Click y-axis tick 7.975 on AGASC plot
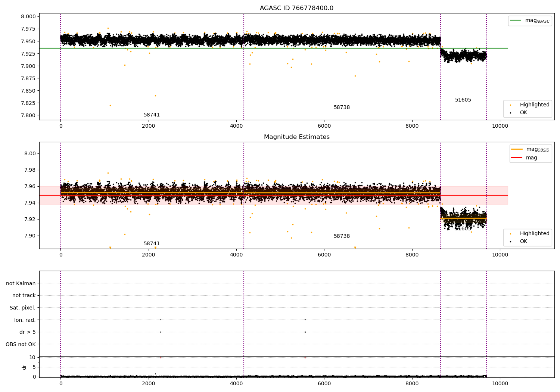560x392 pixels. 28,29
